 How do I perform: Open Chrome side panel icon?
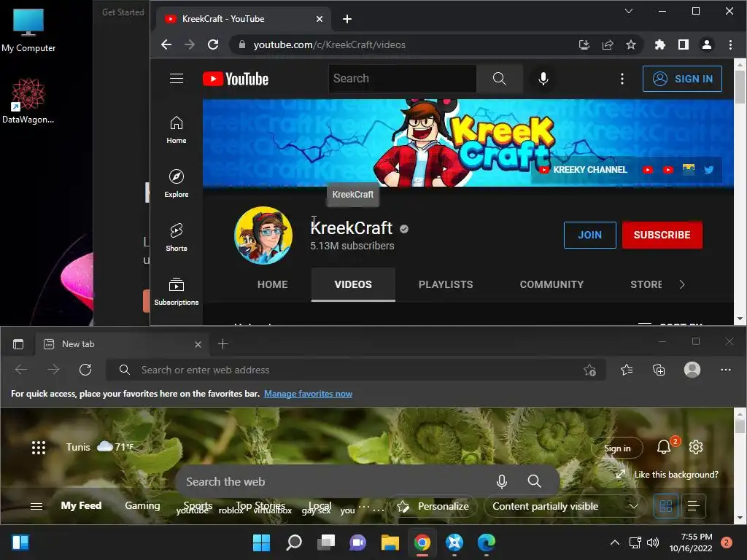[683, 44]
